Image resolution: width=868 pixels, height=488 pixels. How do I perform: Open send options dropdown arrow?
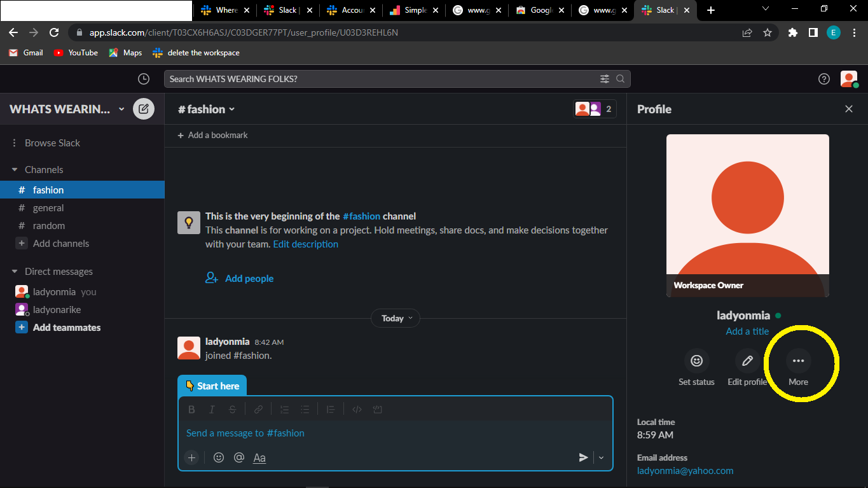(601, 457)
